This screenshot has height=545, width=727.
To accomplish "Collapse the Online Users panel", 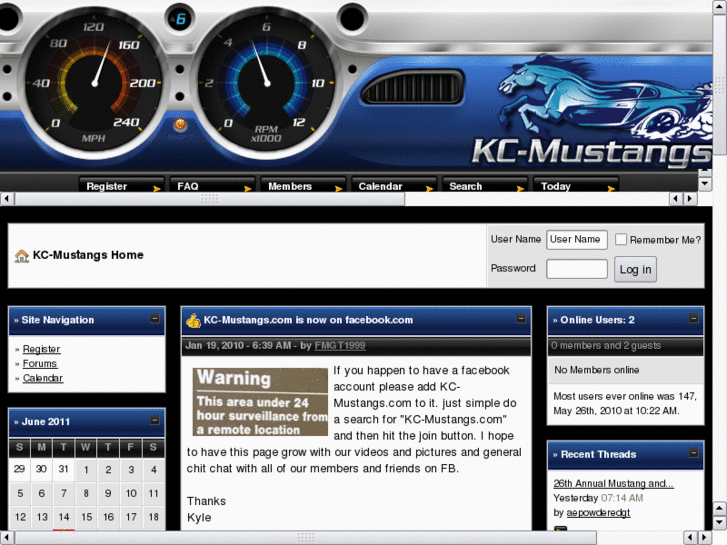I will (x=694, y=319).
